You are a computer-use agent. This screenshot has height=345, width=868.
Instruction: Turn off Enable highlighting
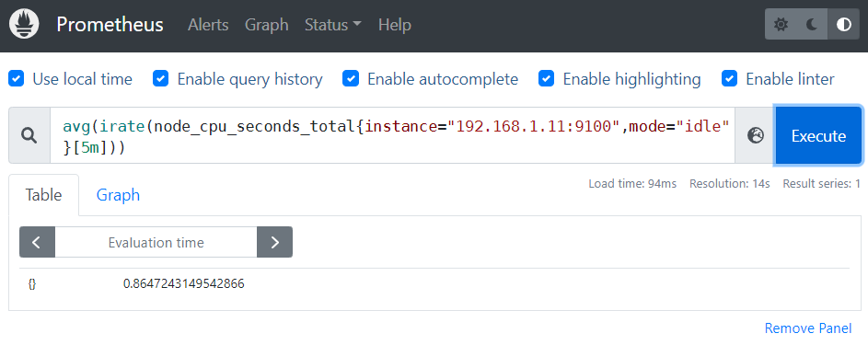point(547,79)
